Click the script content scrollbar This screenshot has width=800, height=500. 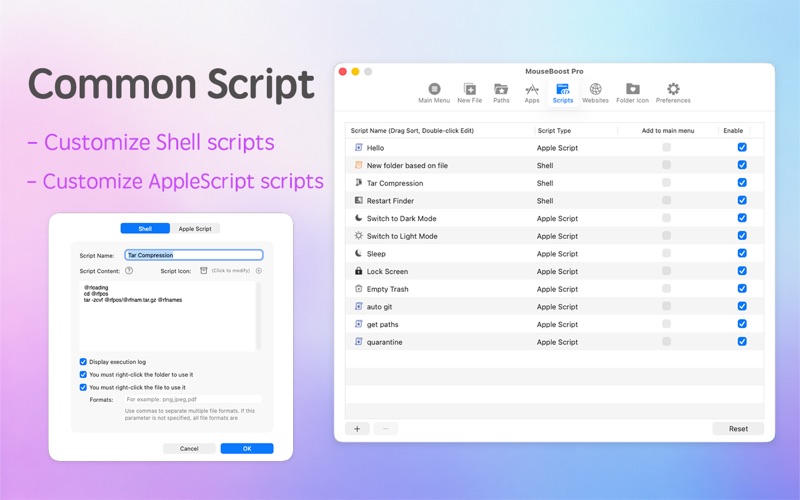[x=258, y=316]
